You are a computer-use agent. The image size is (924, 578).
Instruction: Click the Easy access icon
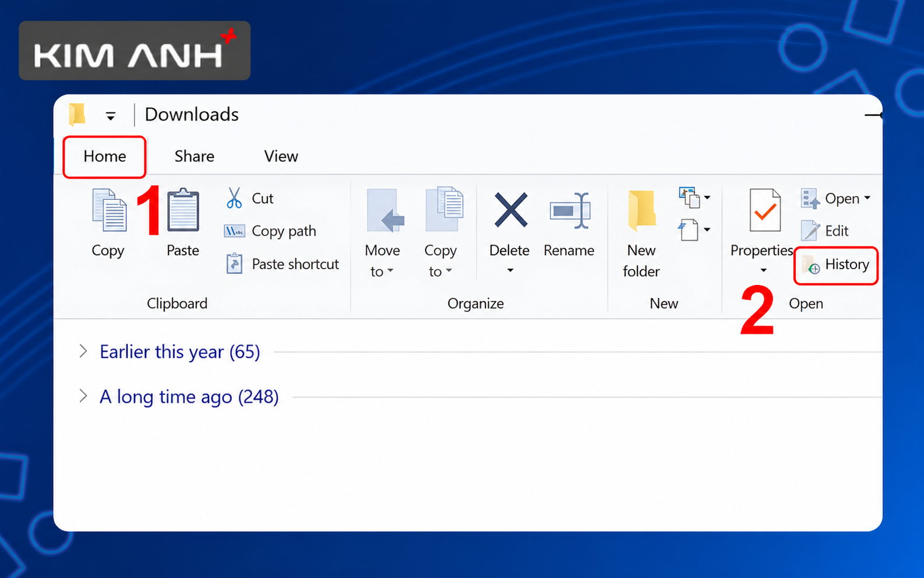(x=689, y=230)
